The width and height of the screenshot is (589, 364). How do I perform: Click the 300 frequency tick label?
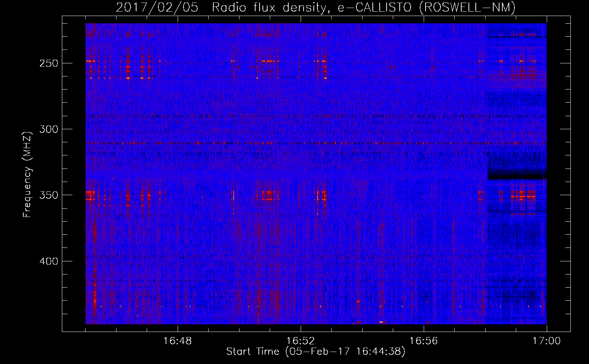pyautogui.click(x=49, y=129)
